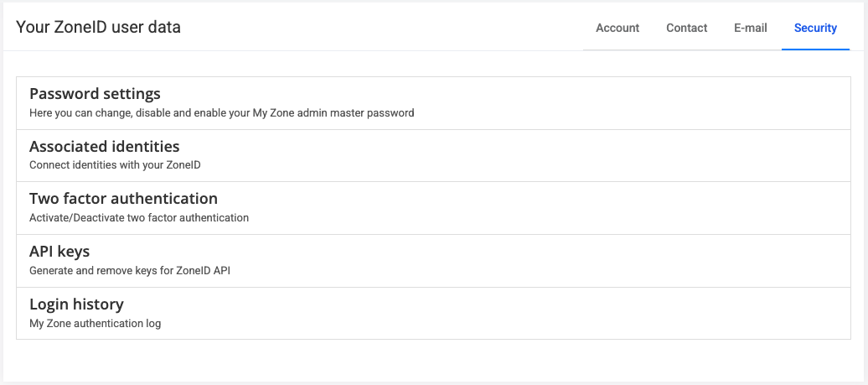
Task: Open the Two factor authentication section
Action: [123, 199]
